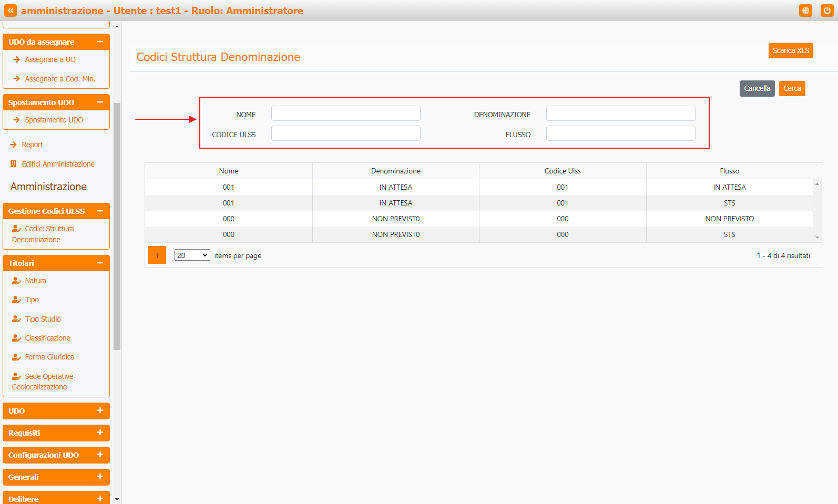Click the sidebar vertical scrollbar
The width and height of the screenshot is (838, 504).
pos(117,226)
